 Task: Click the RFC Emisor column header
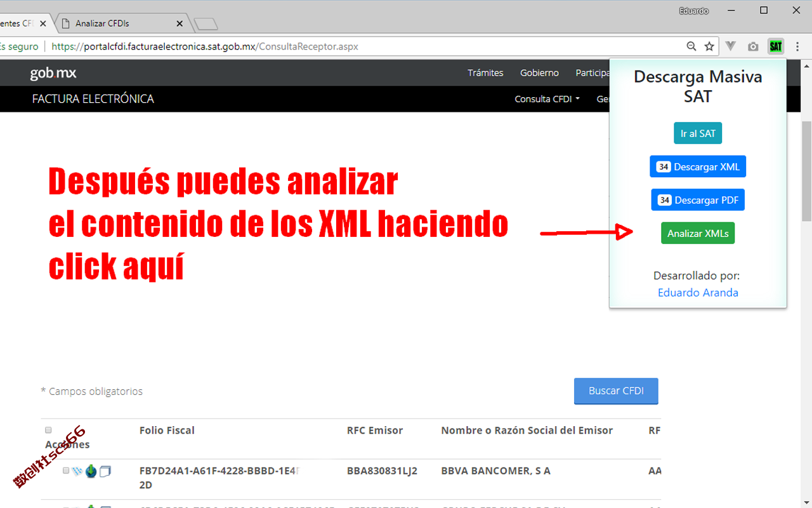(x=375, y=431)
